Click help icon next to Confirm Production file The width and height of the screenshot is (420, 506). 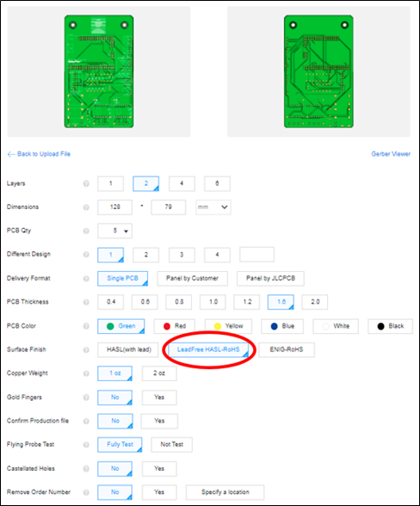[x=86, y=421]
